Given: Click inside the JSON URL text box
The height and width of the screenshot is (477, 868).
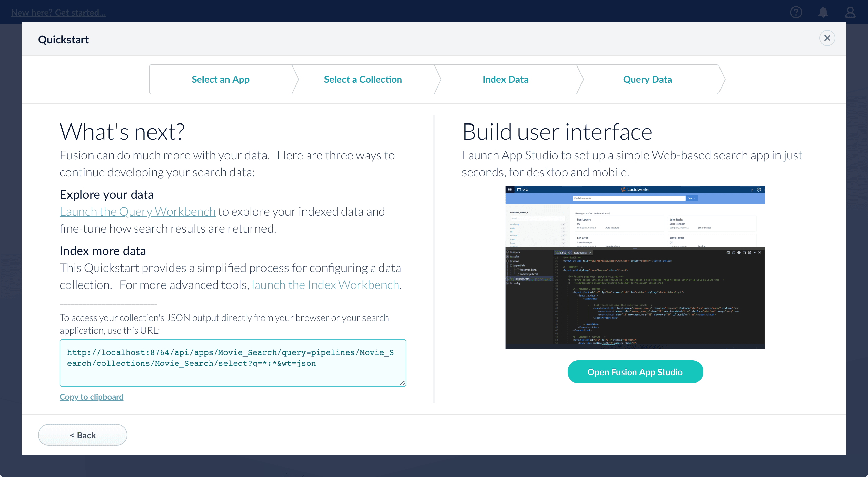Looking at the screenshot, I should coord(233,363).
